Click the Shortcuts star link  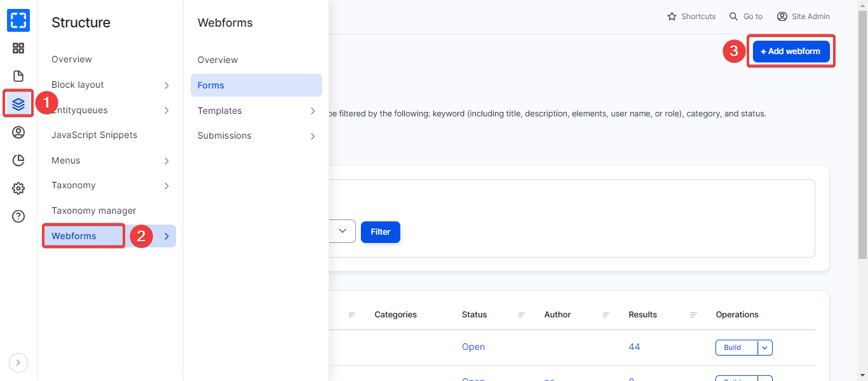[x=691, y=17]
